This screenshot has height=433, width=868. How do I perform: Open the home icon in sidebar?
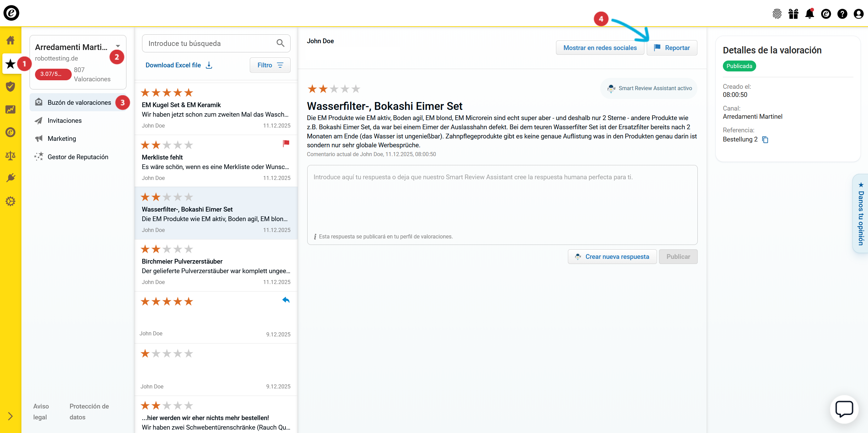[x=11, y=40]
